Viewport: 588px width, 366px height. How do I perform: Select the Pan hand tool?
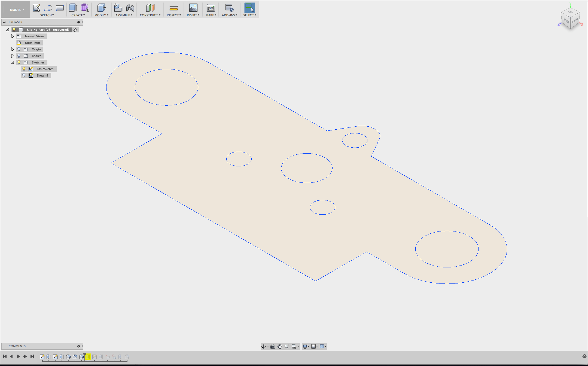[x=280, y=346]
